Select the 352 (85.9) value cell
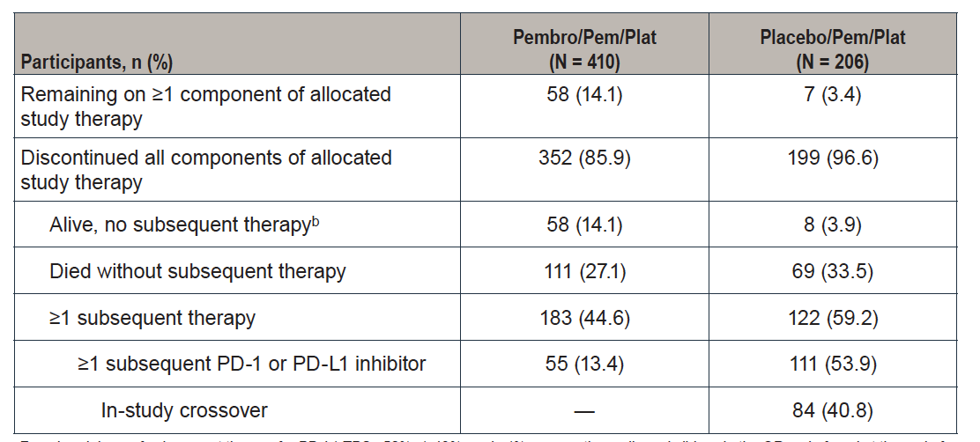980x442 pixels. [585, 158]
